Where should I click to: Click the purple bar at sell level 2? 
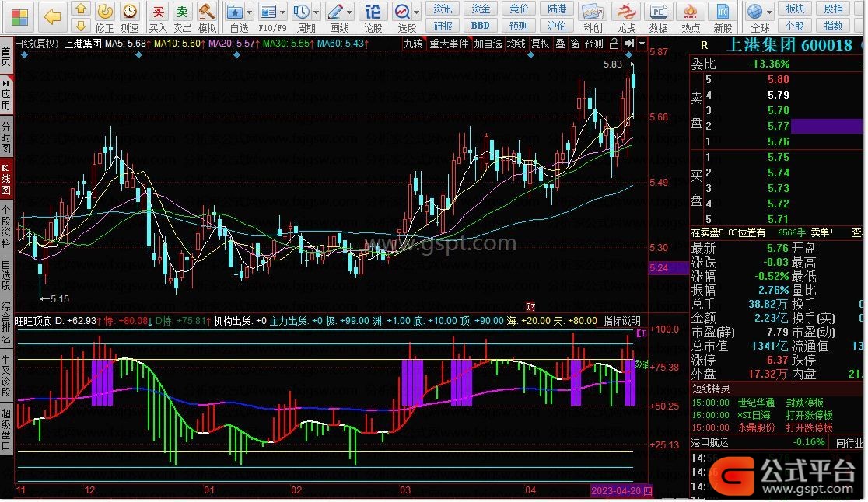[x=827, y=126]
